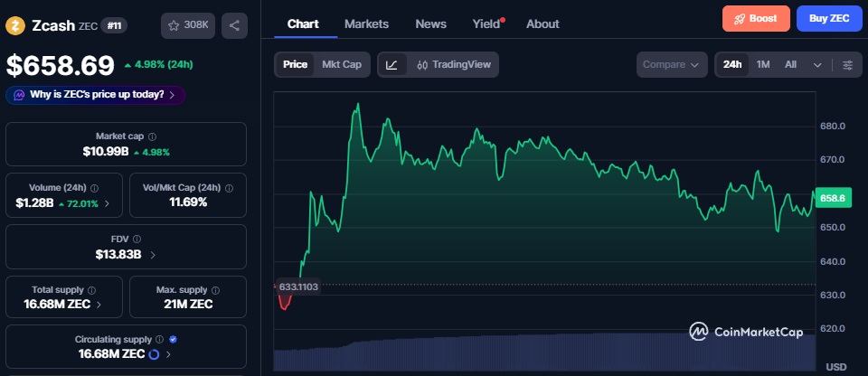This screenshot has height=376, width=868.
Task: Switch to the Yield tab
Action: point(486,23)
